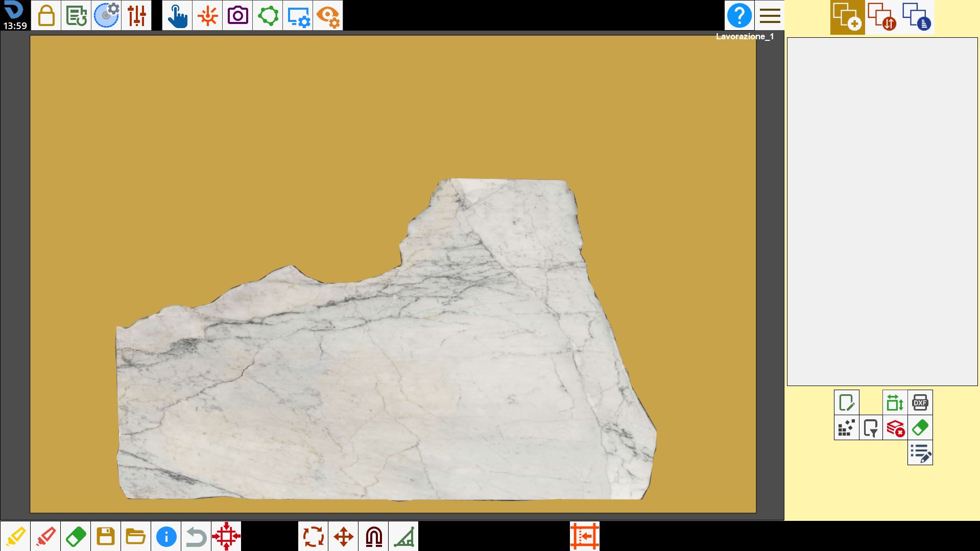The height and width of the screenshot is (551, 980).
Task: Select the blue hand touch tool
Action: coord(177,15)
